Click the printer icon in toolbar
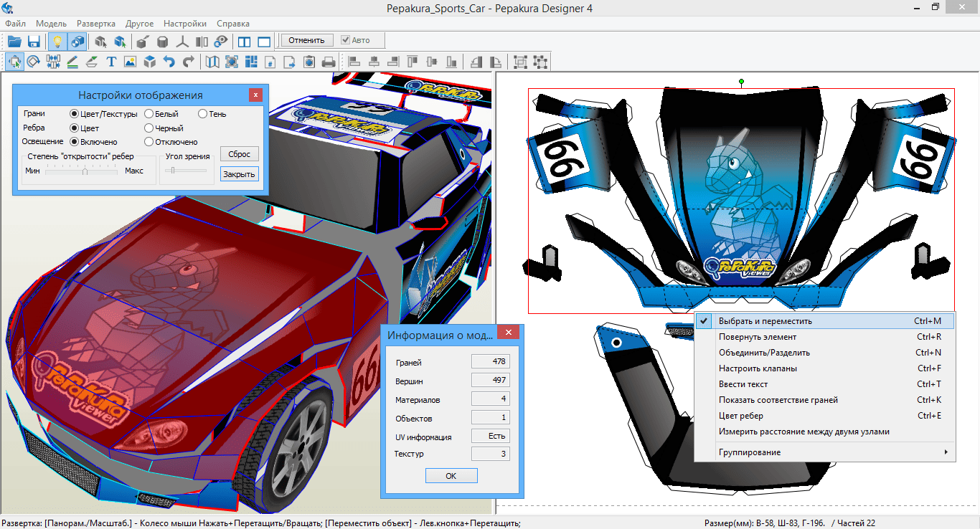This screenshot has width=980, height=529. 329,62
